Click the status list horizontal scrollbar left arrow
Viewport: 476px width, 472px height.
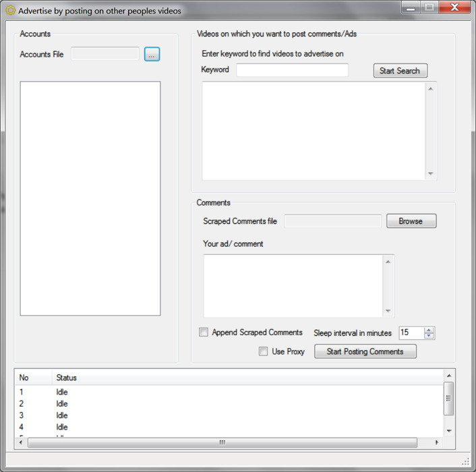[x=22, y=442]
